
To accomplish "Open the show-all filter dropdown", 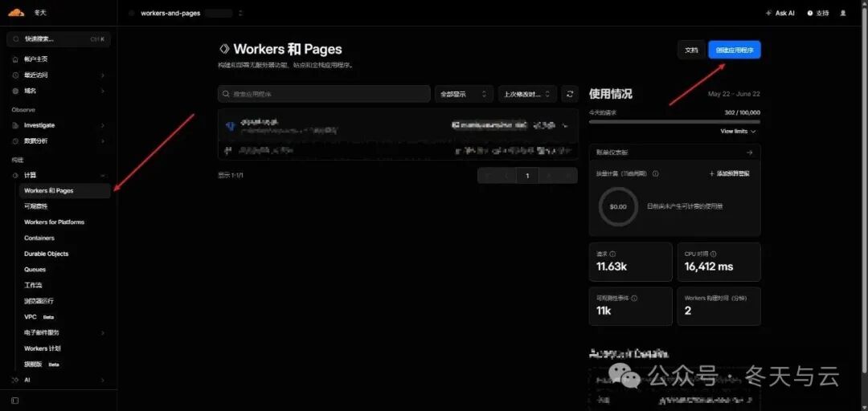I will (x=464, y=94).
